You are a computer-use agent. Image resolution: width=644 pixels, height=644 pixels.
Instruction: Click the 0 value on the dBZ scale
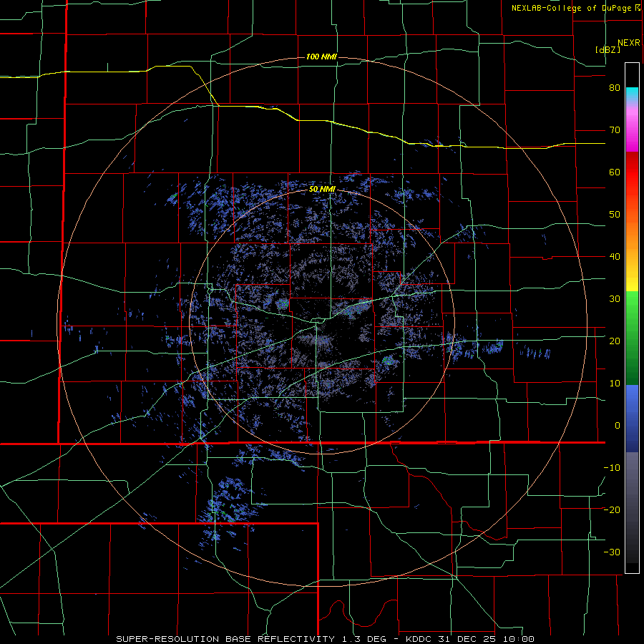point(618,426)
